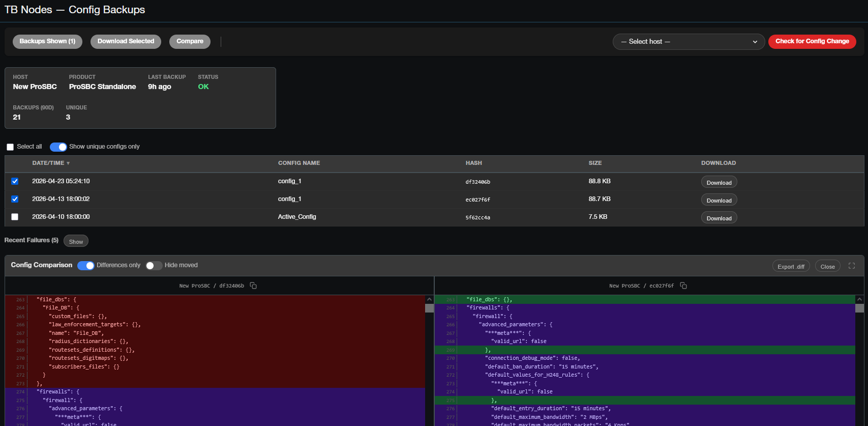Show the Recent Failures list

(76, 241)
